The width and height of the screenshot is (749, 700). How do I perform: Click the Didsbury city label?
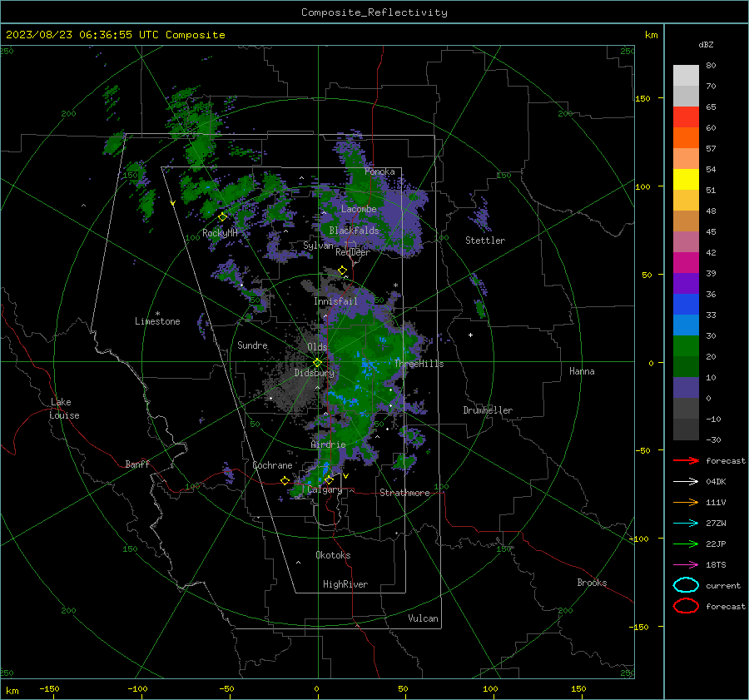pos(314,373)
